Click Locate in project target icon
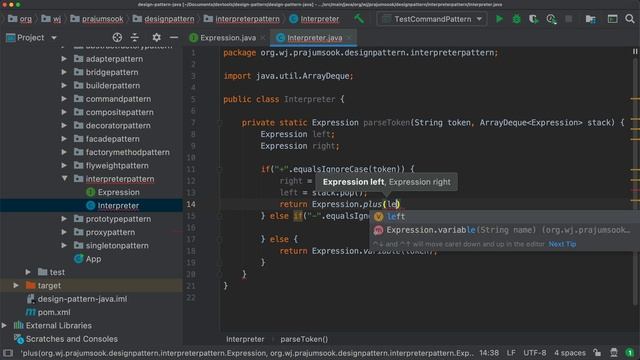The width and height of the screenshot is (640, 360). (x=117, y=38)
